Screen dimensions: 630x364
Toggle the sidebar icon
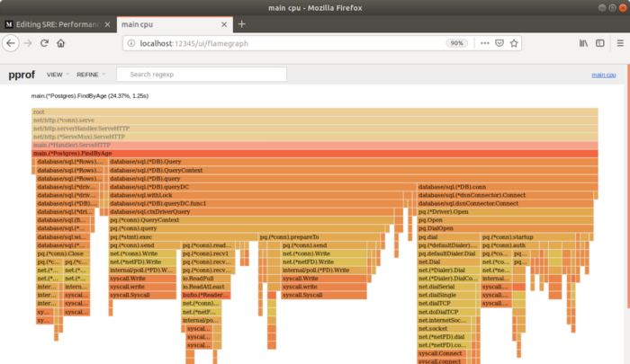coord(600,43)
